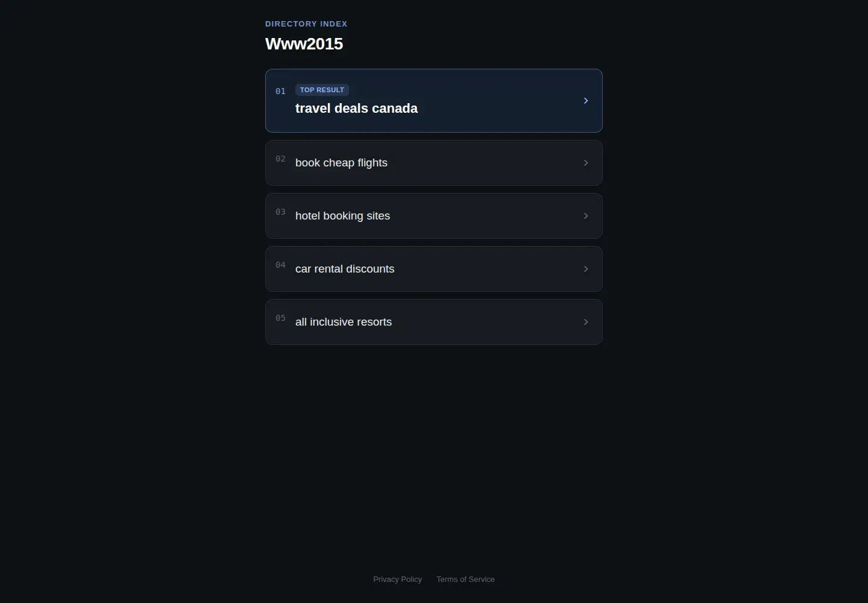
Task: Click the chevron arrow on all inclusive resorts
Action: (x=585, y=322)
